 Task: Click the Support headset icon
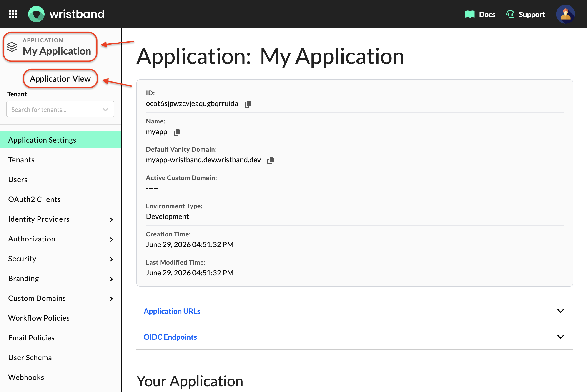510,14
